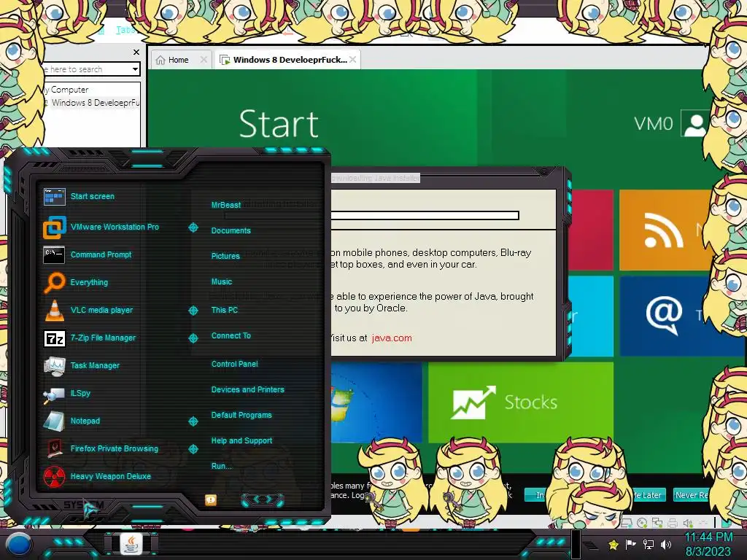The height and width of the screenshot is (560, 747).
Task: Open the VMware library search dropdown arrow
Action: click(x=135, y=69)
